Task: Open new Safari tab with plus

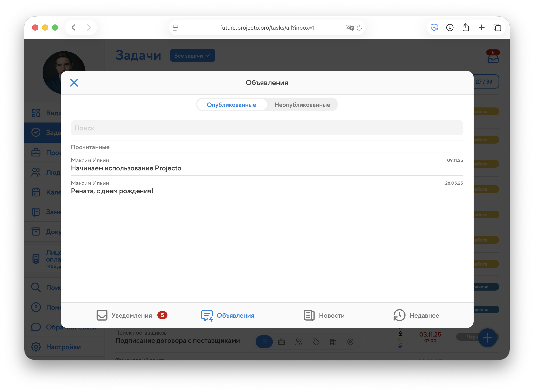Action: pyautogui.click(x=481, y=28)
